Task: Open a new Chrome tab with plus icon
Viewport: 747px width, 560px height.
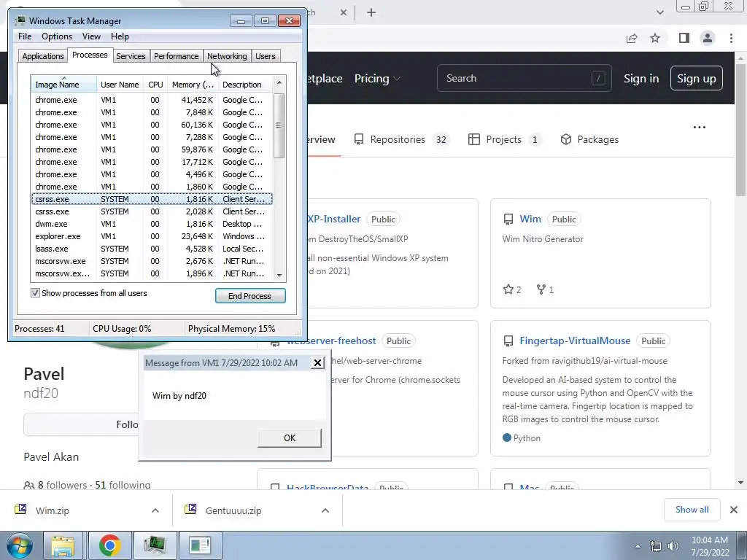Action: tap(371, 12)
